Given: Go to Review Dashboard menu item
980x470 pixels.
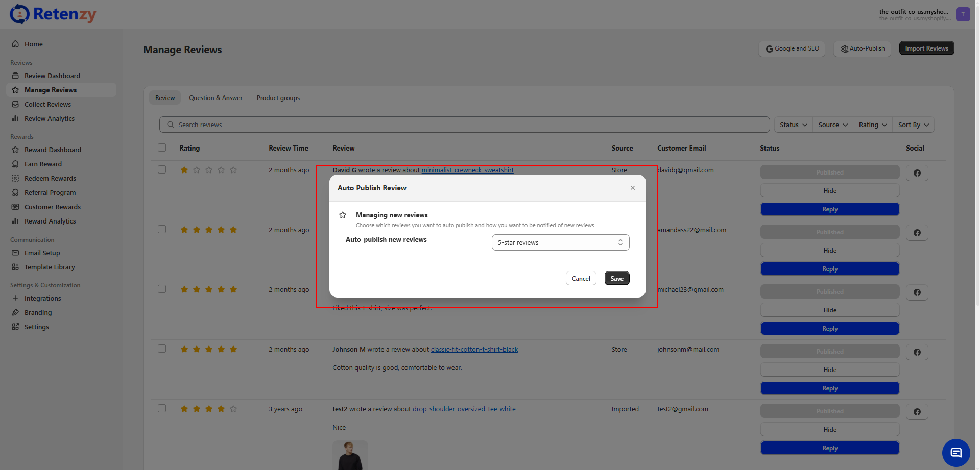Looking at the screenshot, I should [x=61, y=76].
